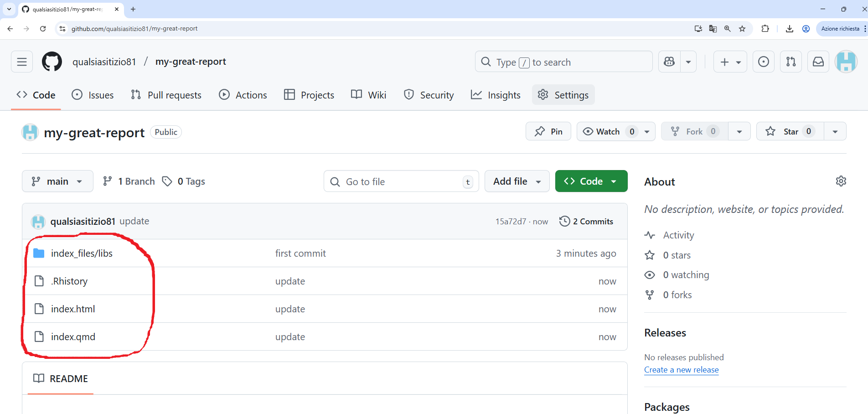Open the GitHub home page logo
868x414 pixels.
pyautogui.click(x=52, y=61)
